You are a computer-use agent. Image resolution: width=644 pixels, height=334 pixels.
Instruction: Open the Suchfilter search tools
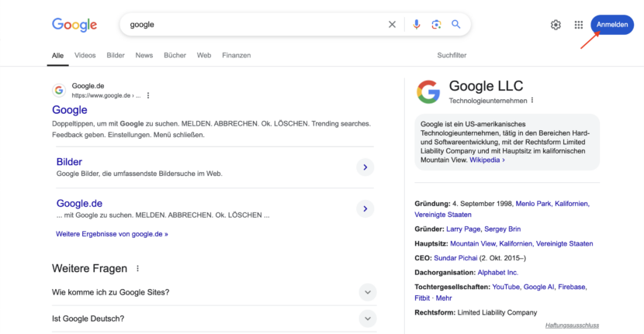click(452, 55)
